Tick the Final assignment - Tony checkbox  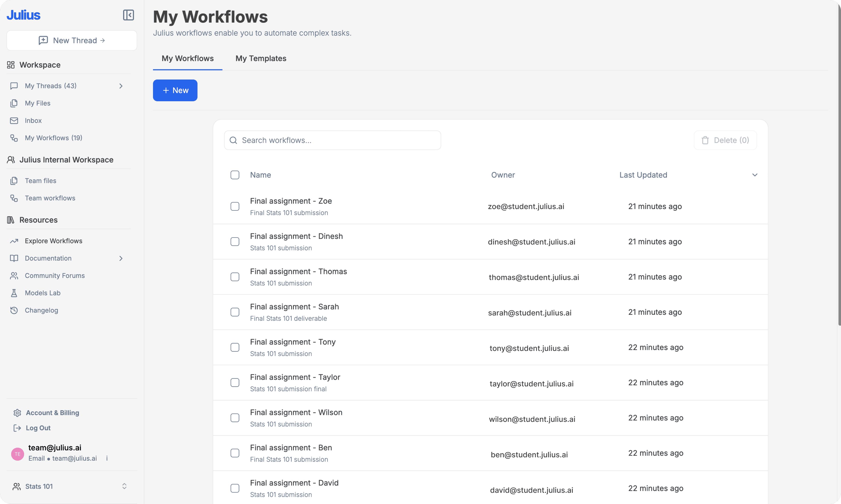coord(235,347)
